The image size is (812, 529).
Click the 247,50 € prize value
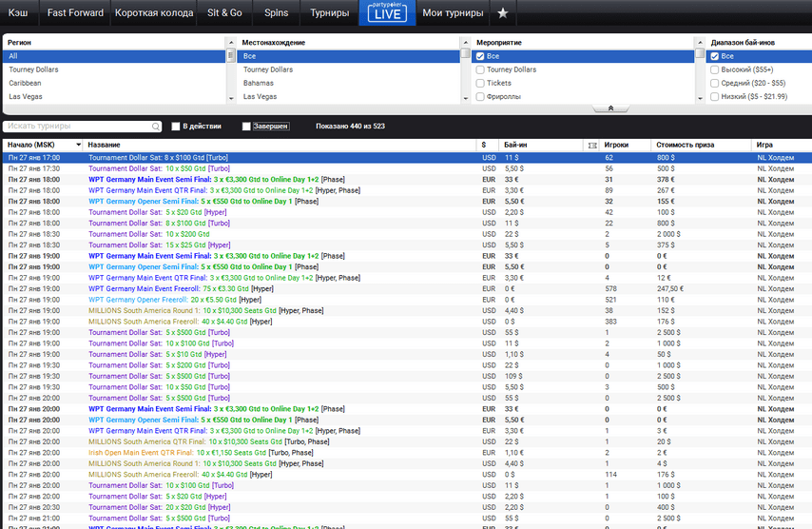670,288
